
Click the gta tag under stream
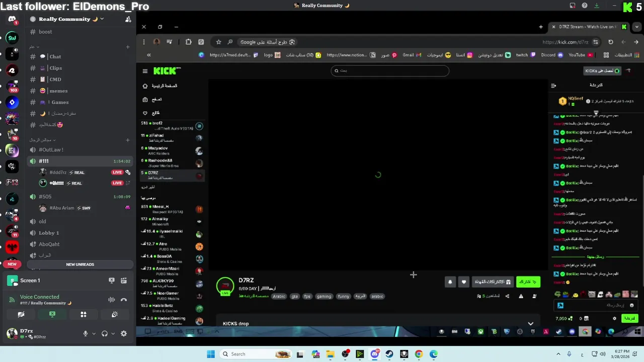[295, 297]
